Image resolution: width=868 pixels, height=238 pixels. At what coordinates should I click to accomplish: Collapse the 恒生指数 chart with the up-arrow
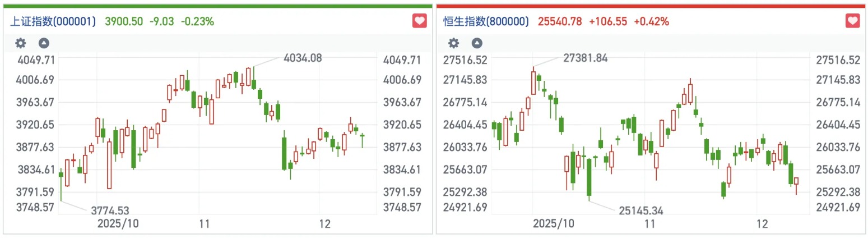pyautogui.click(x=477, y=43)
